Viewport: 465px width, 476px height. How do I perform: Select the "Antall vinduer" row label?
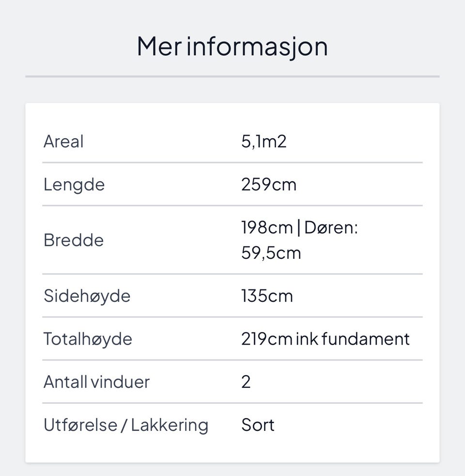tap(97, 382)
